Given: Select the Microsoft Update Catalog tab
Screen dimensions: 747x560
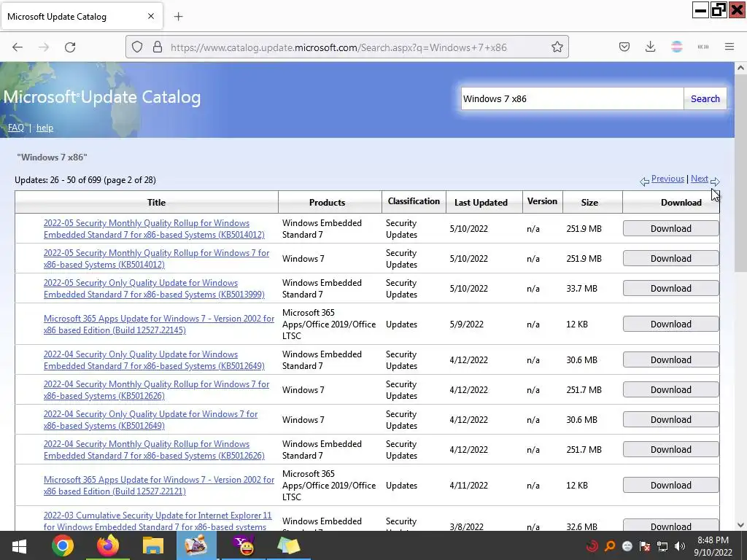Looking at the screenshot, I should [82, 17].
